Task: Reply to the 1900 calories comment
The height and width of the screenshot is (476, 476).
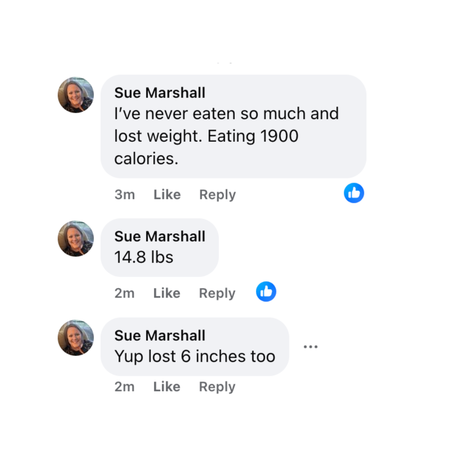Action: (218, 195)
